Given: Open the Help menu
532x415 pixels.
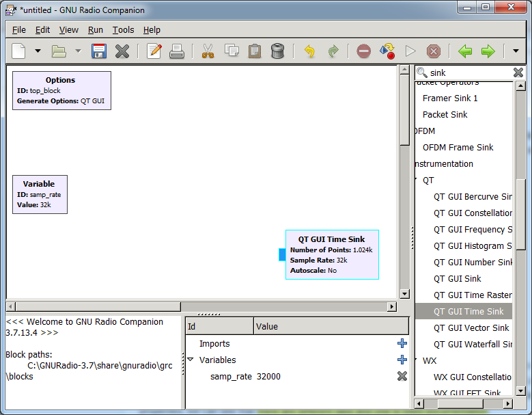Looking at the screenshot, I should tap(152, 30).
